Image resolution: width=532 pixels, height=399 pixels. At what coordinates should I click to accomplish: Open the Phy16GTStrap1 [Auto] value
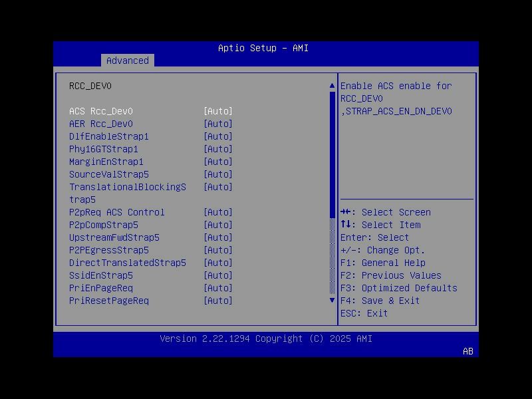pyautogui.click(x=218, y=149)
